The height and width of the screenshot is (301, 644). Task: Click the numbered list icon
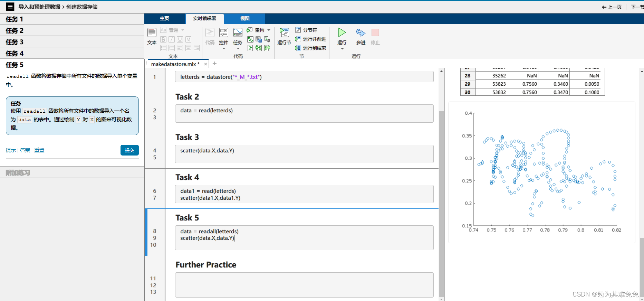pos(172,48)
